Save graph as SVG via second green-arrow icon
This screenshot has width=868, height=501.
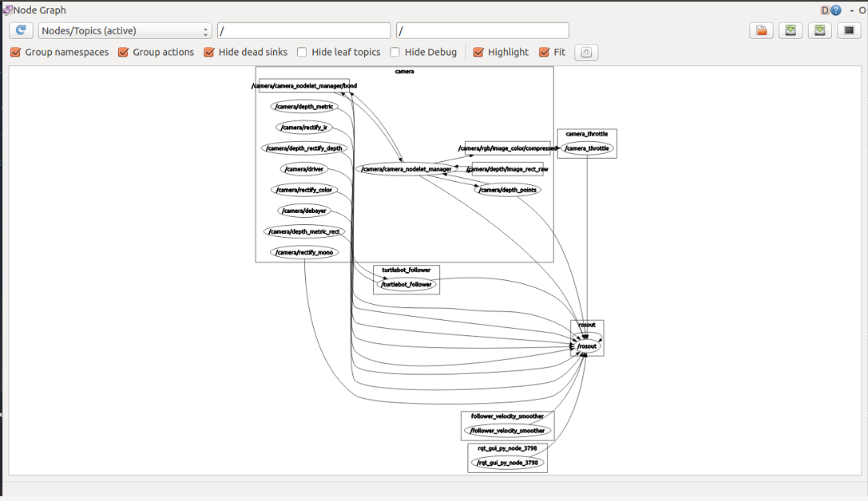pyautogui.click(x=820, y=30)
